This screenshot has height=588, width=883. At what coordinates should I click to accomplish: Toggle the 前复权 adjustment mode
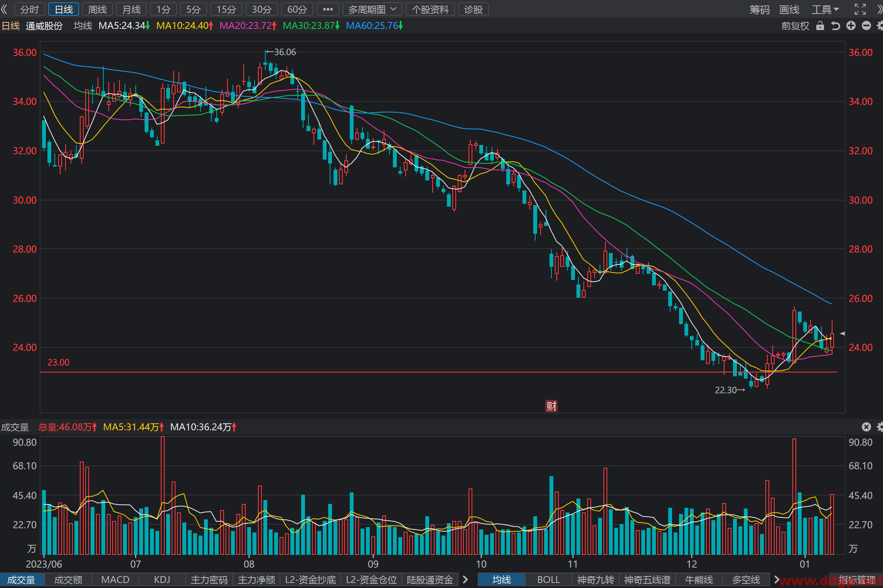tap(795, 26)
